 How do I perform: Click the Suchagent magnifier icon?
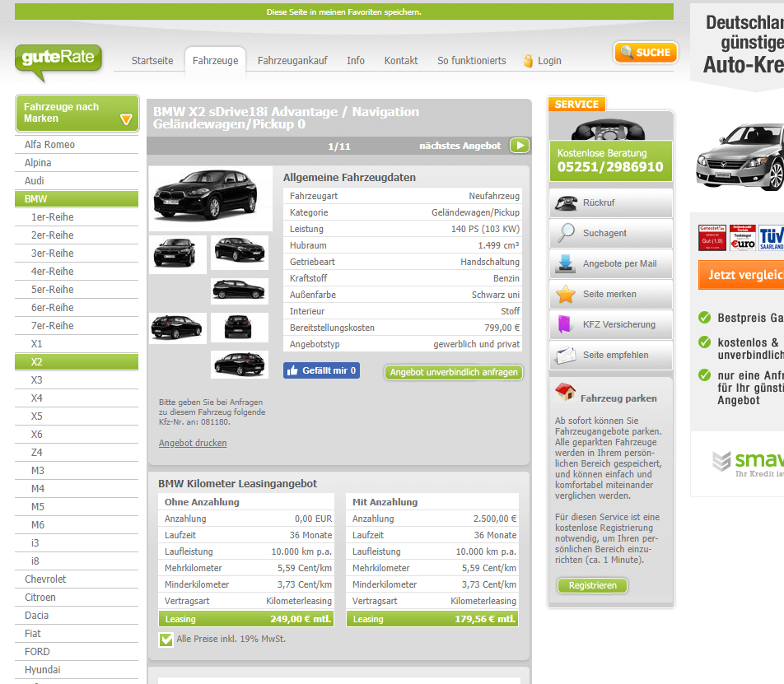click(x=566, y=233)
